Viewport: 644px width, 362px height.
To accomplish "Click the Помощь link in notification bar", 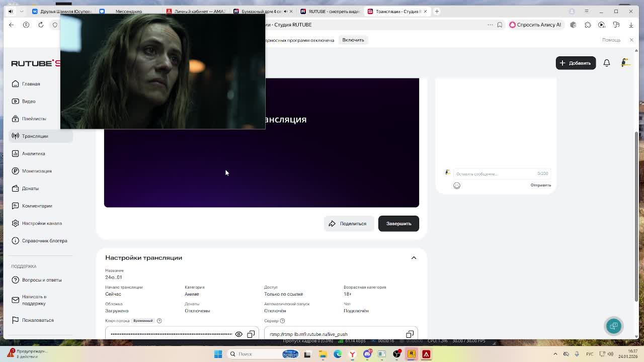I will pyautogui.click(x=611, y=40).
